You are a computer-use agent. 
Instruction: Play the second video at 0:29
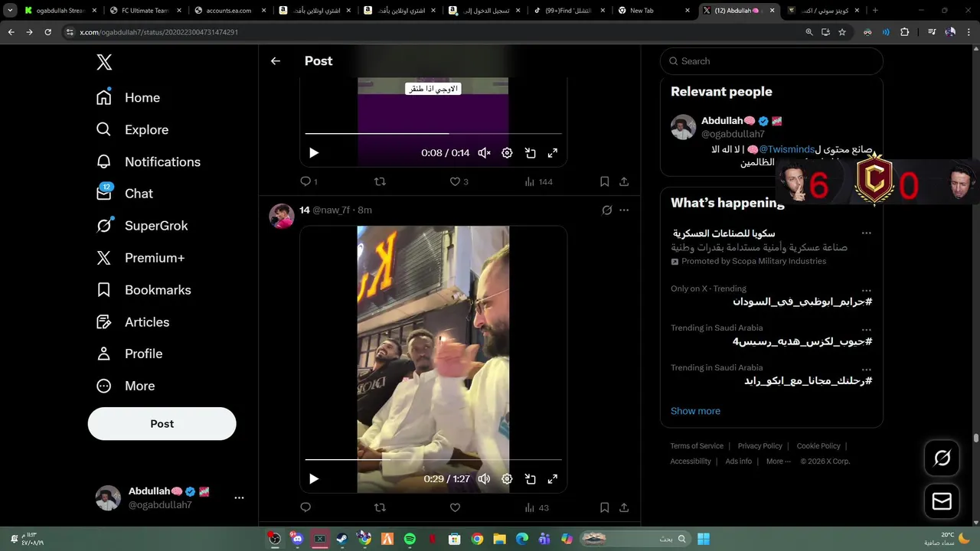pyautogui.click(x=313, y=479)
